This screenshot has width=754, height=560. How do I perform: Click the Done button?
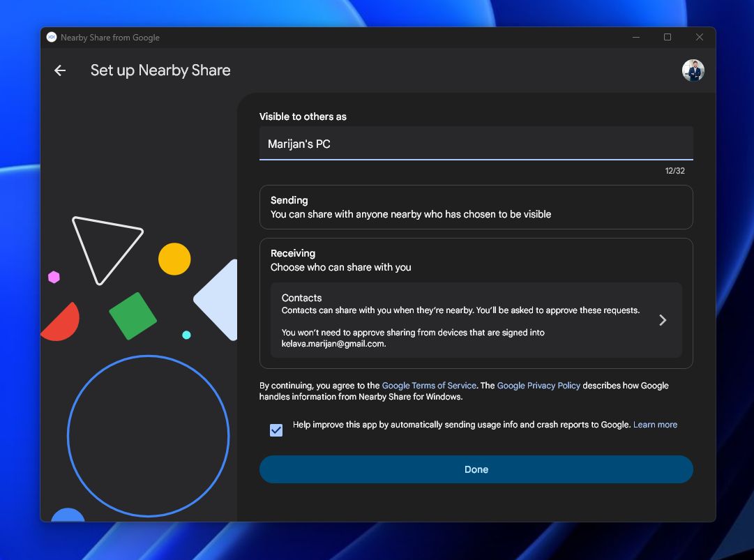[476, 469]
